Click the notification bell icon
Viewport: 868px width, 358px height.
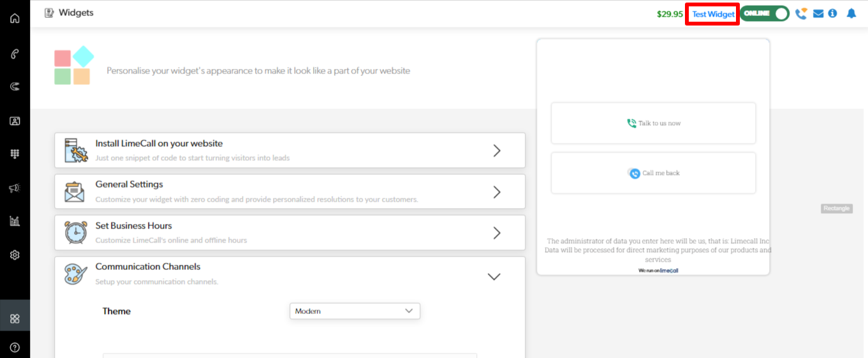(x=851, y=13)
